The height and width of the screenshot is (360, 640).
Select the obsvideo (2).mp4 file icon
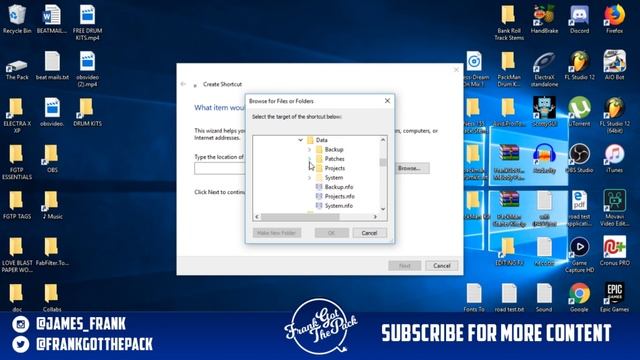(87, 69)
